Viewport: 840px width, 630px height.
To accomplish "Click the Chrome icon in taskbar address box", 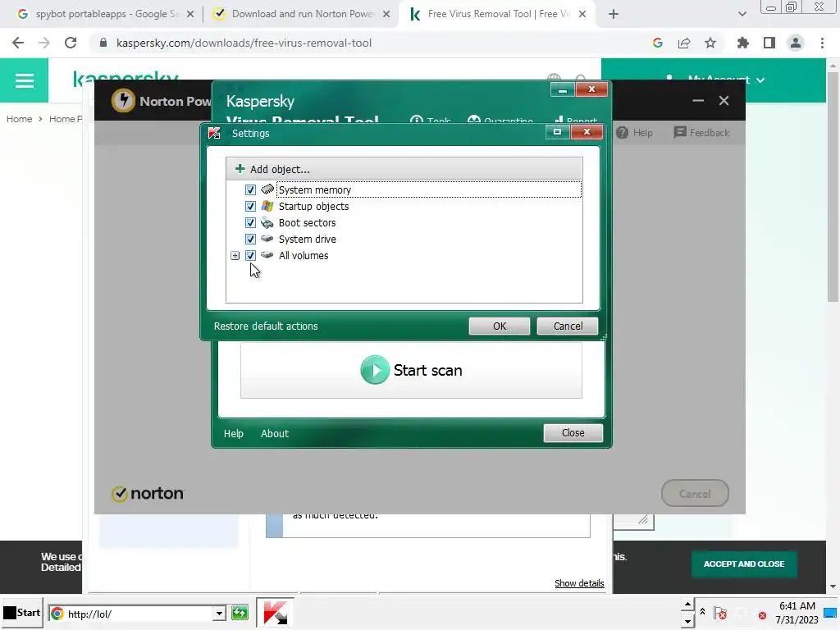I will point(57,614).
